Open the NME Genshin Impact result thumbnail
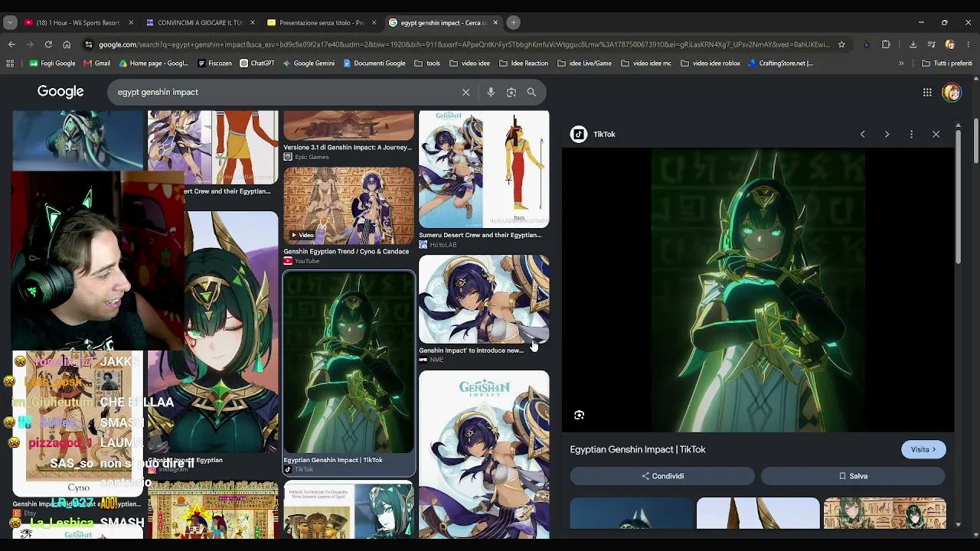Image resolution: width=980 pixels, height=551 pixels. pyautogui.click(x=484, y=299)
